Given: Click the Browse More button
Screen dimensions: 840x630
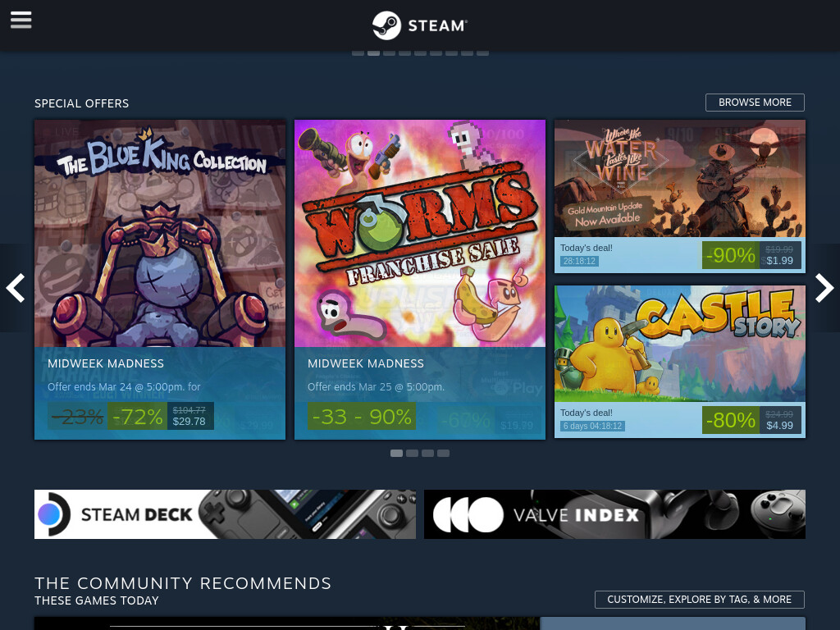Looking at the screenshot, I should tap(755, 103).
